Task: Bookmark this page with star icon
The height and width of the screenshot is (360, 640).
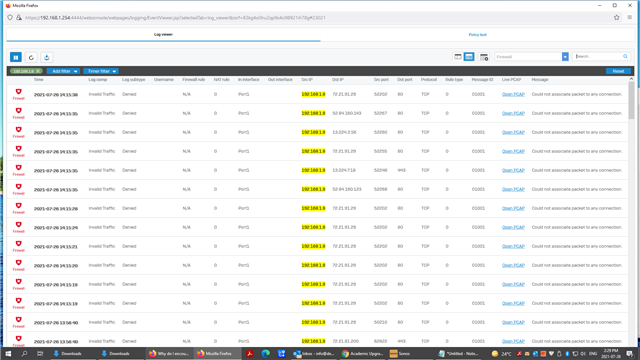Action: (617, 18)
